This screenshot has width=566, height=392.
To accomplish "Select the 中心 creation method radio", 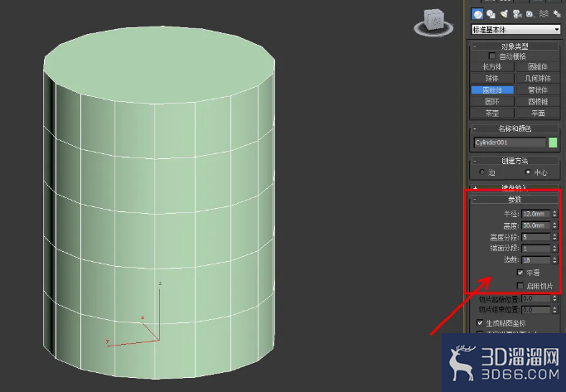I will 528,172.
